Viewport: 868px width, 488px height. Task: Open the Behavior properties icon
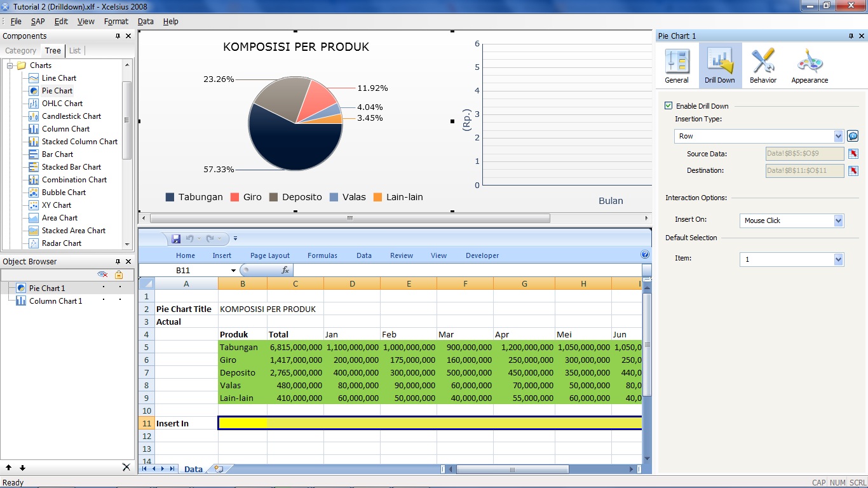click(763, 62)
